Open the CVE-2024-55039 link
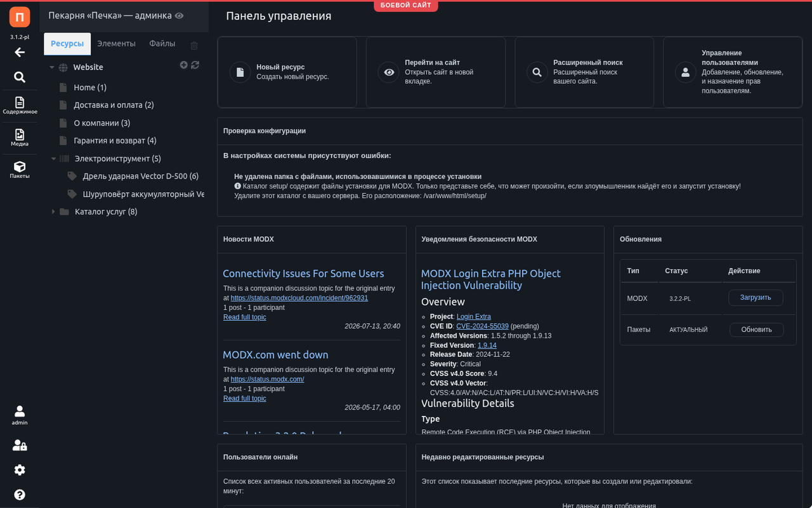Screen dimensions: 812x508 coord(482,326)
